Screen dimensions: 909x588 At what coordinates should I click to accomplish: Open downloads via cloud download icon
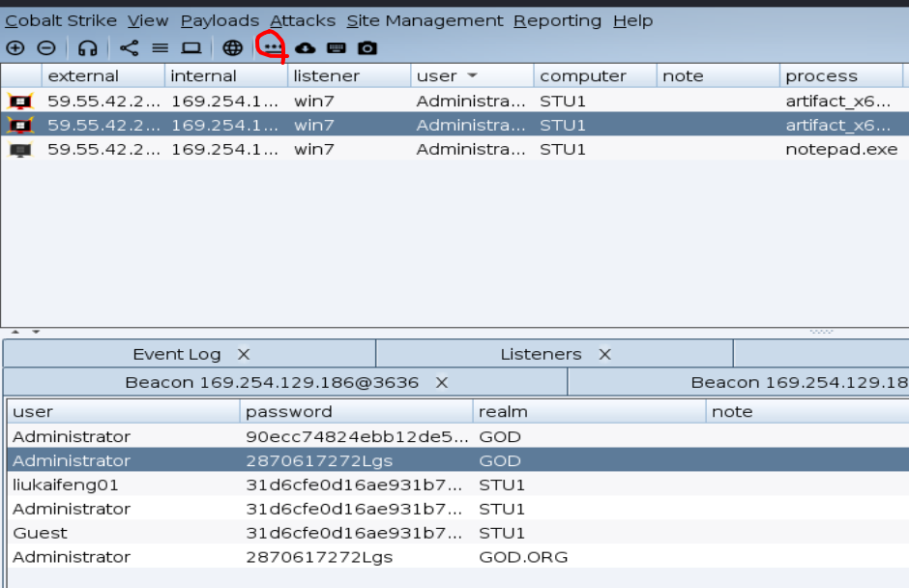(x=305, y=47)
